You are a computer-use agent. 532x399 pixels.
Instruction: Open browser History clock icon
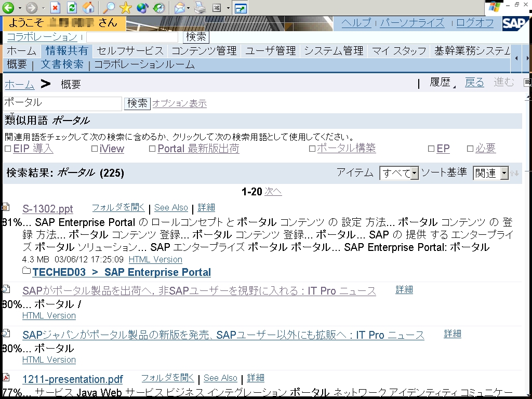coord(159,7)
